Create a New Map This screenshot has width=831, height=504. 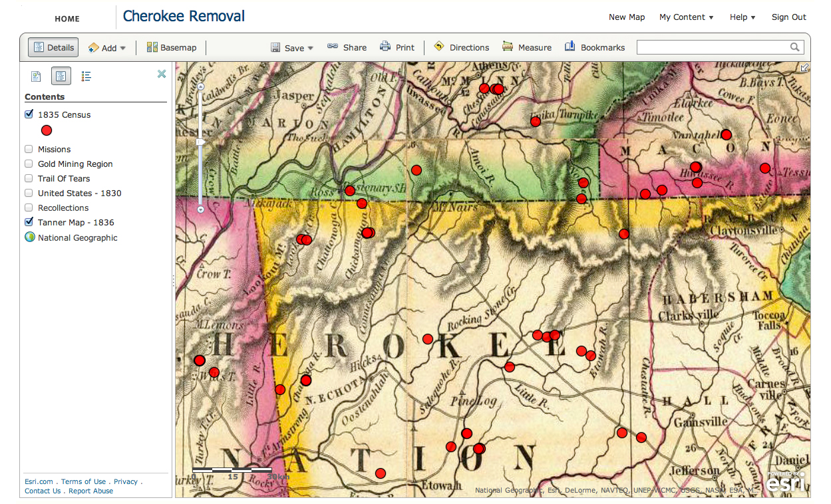[x=627, y=17]
